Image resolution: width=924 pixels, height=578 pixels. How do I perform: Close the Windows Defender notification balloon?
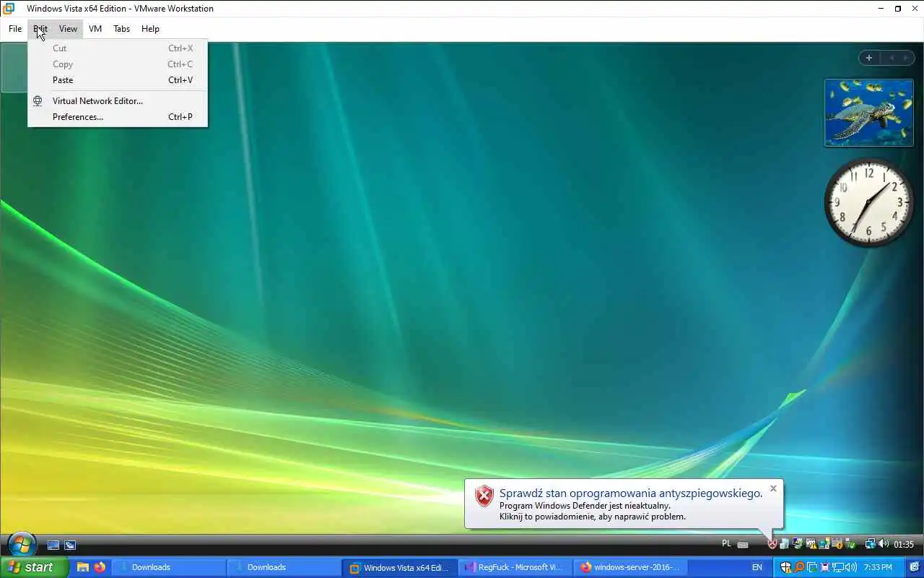(x=773, y=488)
